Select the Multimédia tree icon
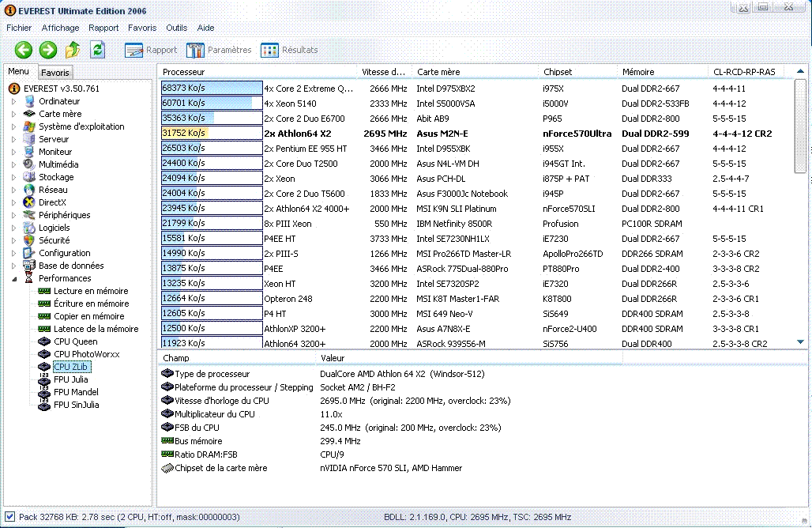This screenshot has height=528, width=812. tap(29, 164)
